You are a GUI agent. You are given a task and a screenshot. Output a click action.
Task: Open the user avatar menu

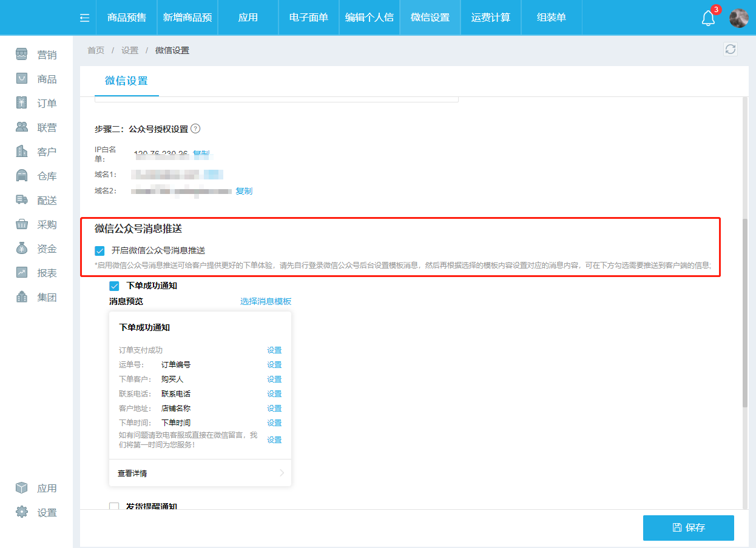(x=739, y=18)
